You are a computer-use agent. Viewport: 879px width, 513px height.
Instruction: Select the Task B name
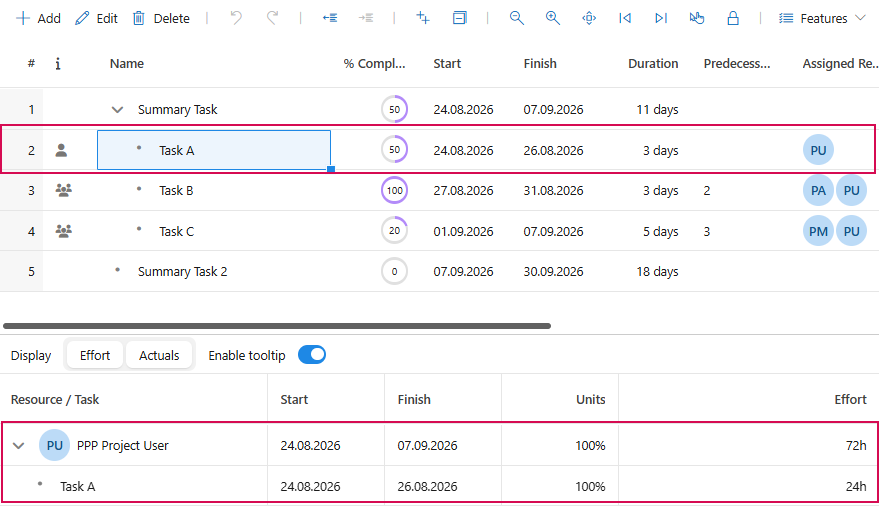(x=176, y=191)
